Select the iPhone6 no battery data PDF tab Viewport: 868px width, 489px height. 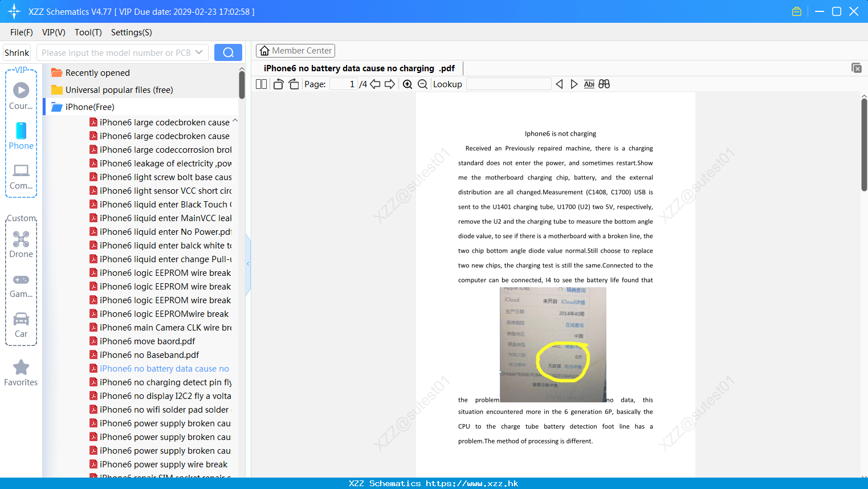coord(359,68)
